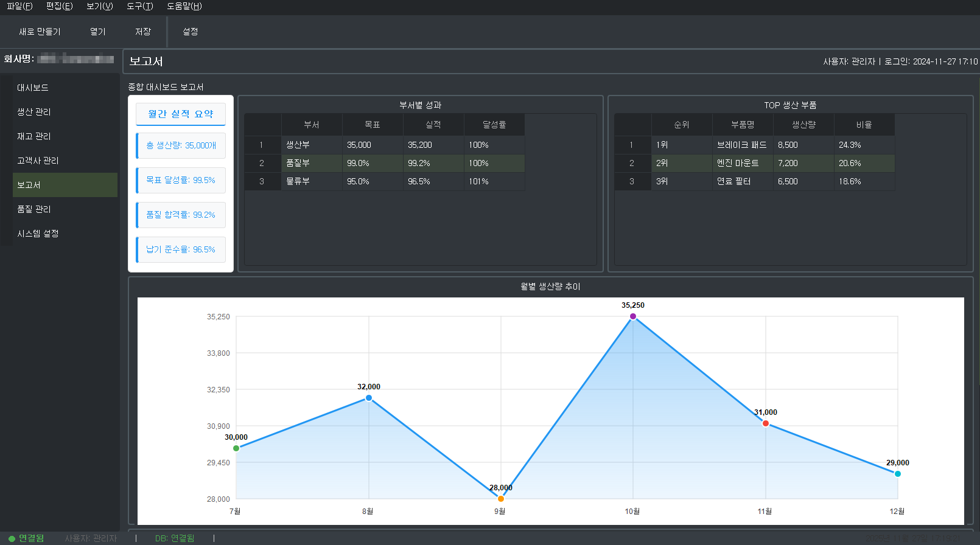
Task: Open the 파일(F) menu
Action: click(19, 6)
